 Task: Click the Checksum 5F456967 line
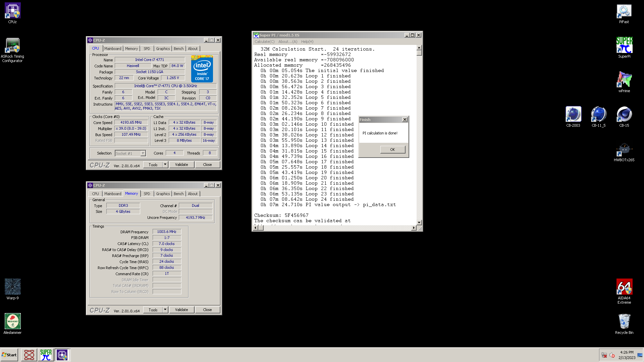[x=281, y=215]
